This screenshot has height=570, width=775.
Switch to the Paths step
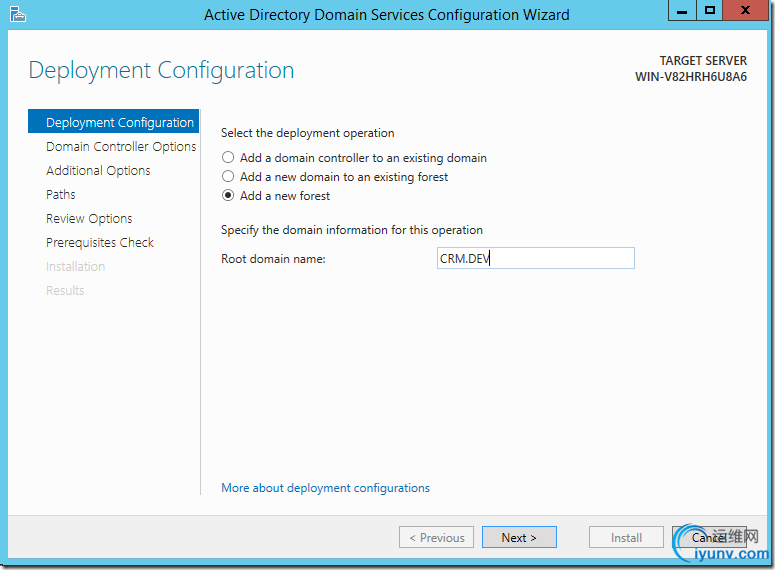click(60, 194)
